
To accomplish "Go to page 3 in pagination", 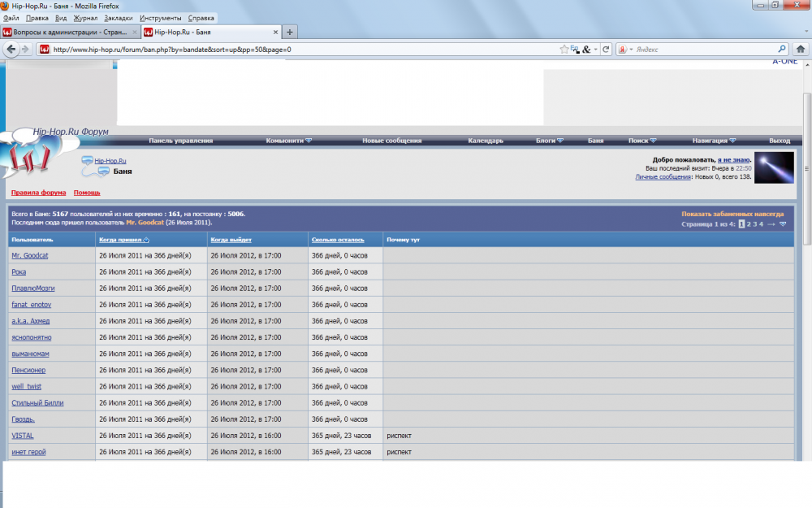I will (755, 224).
